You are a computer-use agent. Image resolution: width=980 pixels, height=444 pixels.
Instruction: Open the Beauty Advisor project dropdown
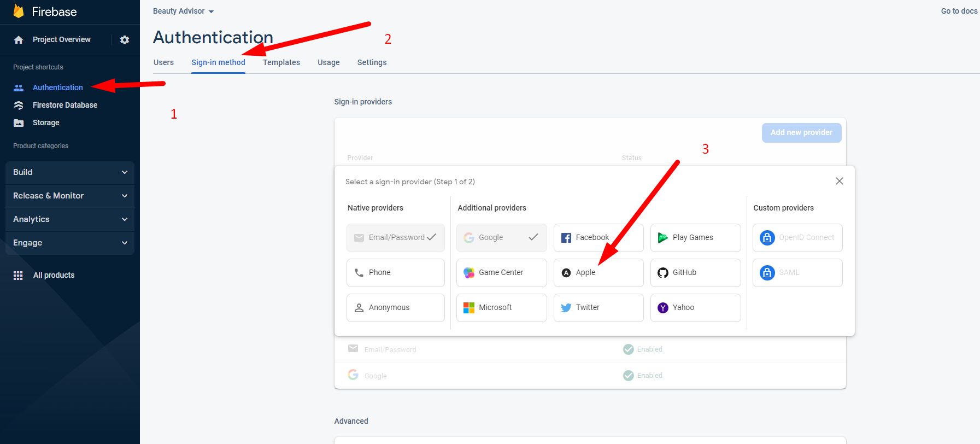[183, 11]
